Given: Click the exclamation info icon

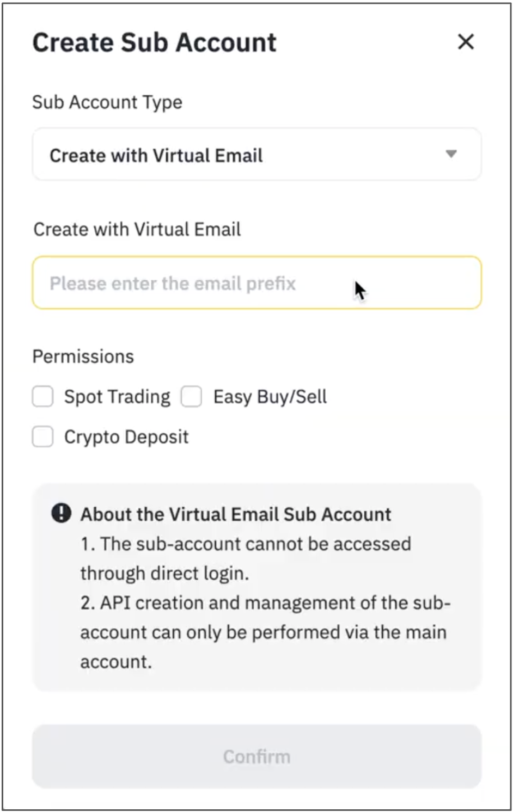Looking at the screenshot, I should [x=61, y=513].
